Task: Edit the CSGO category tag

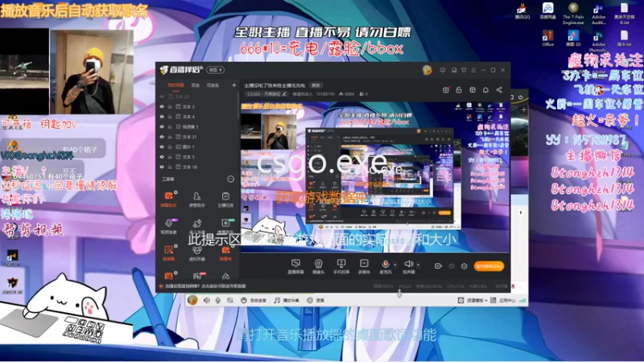Action: (266, 94)
